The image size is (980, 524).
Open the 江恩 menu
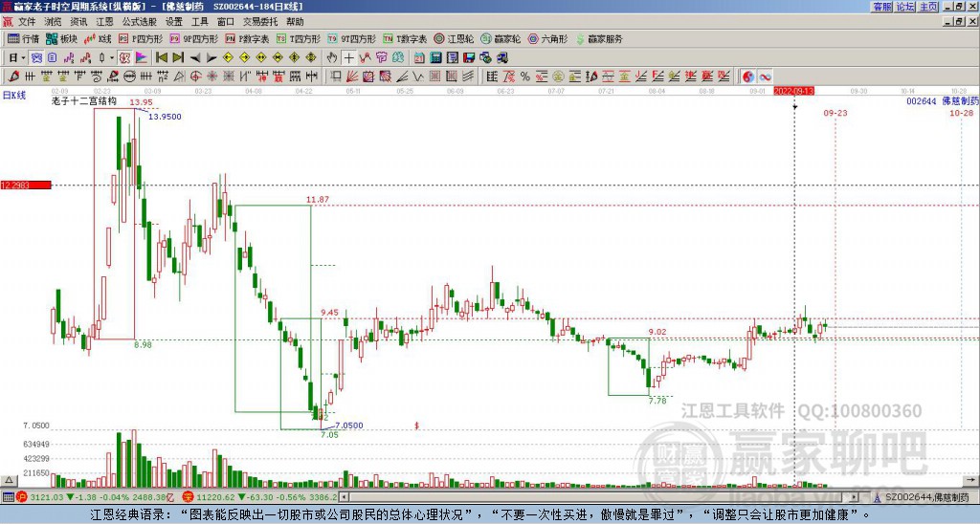(104, 22)
